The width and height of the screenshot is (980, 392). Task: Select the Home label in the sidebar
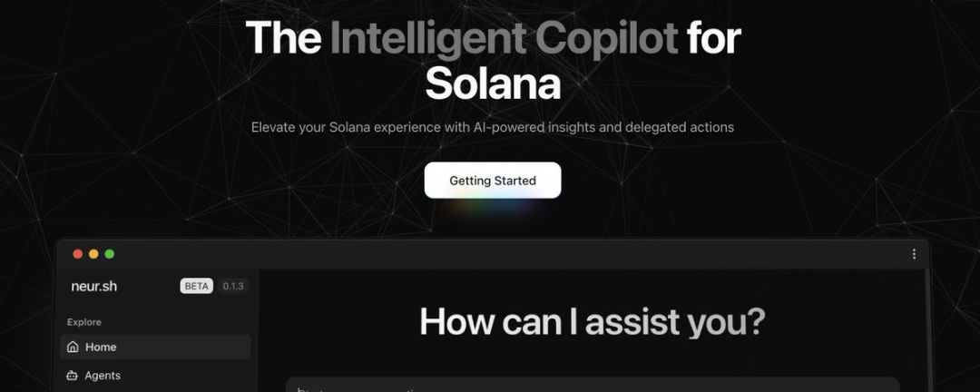pyautogui.click(x=101, y=347)
